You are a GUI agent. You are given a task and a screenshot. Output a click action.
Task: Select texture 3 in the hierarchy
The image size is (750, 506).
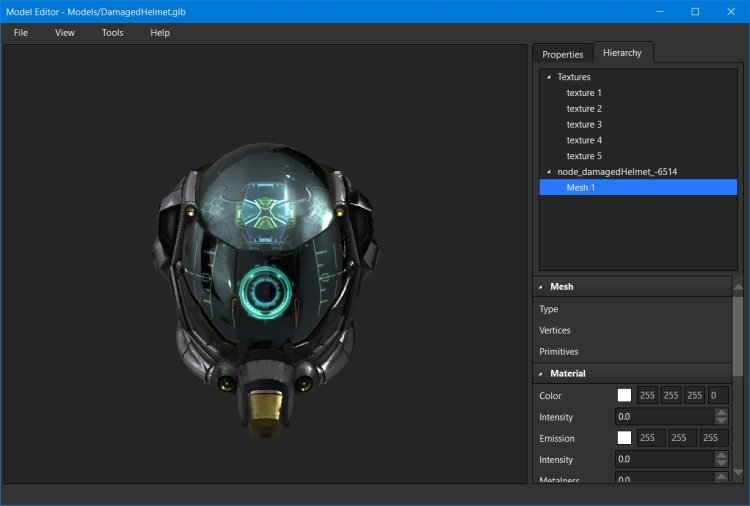[584, 125]
